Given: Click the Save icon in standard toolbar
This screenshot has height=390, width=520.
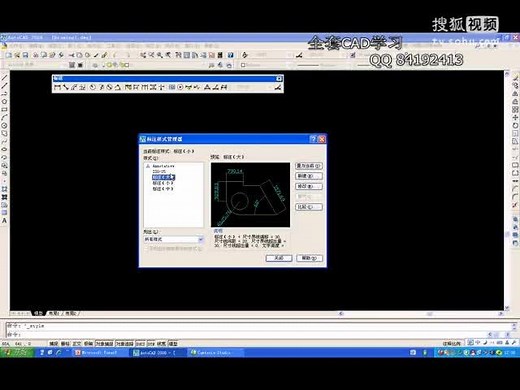Looking at the screenshot, I should point(25,55).
